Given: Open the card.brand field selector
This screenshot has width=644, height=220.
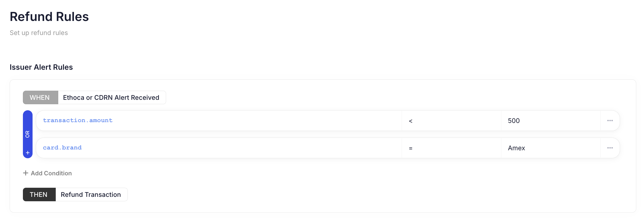Looking at the screenshot, I should 62,148.
